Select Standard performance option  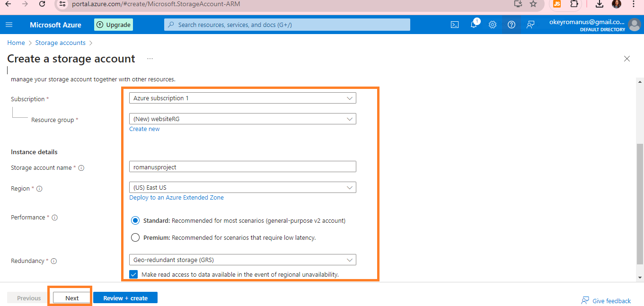[135, 220]
